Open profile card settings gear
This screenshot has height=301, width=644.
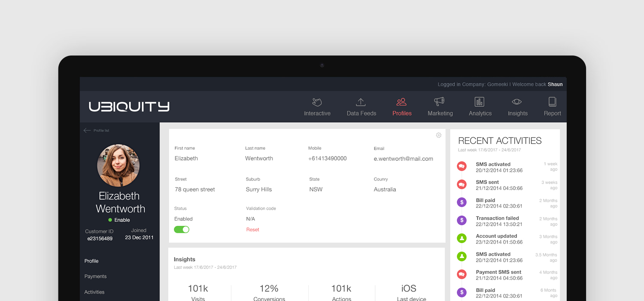pyautogui.click(x=439, y=135)
